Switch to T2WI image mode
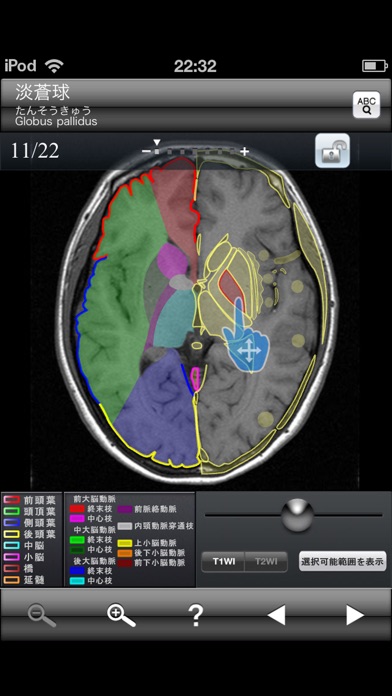 click(266, 562)
